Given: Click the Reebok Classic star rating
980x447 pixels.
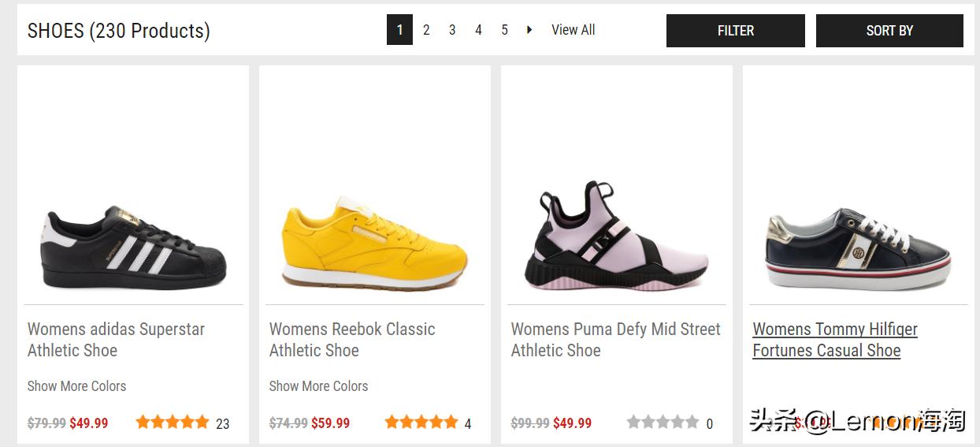Looking at the screenshot, I should (x=421, y=423).
